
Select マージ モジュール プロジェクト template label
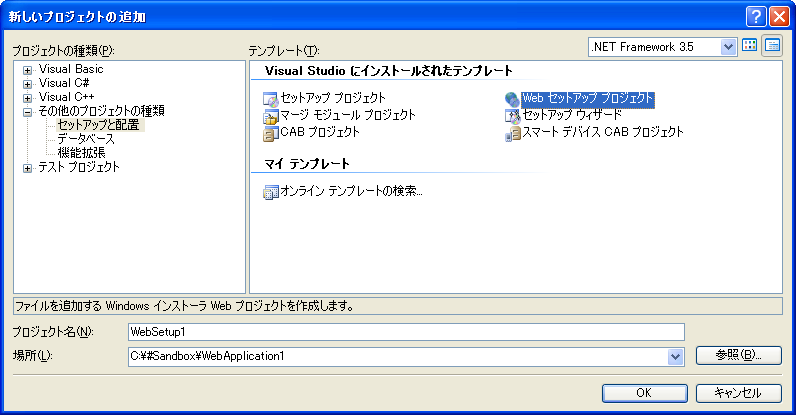[x=348, y=115]
